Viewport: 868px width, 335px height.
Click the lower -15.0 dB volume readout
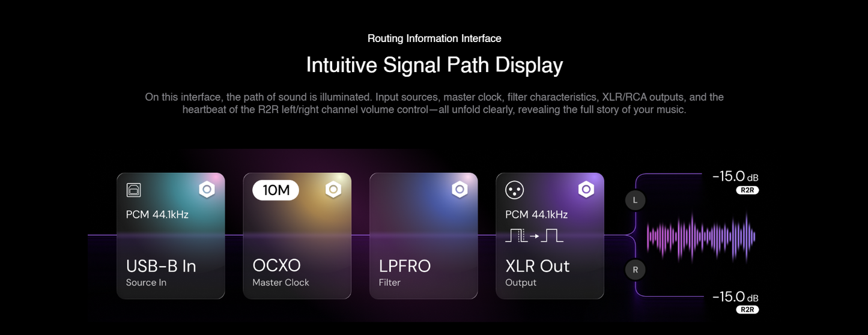735,297
